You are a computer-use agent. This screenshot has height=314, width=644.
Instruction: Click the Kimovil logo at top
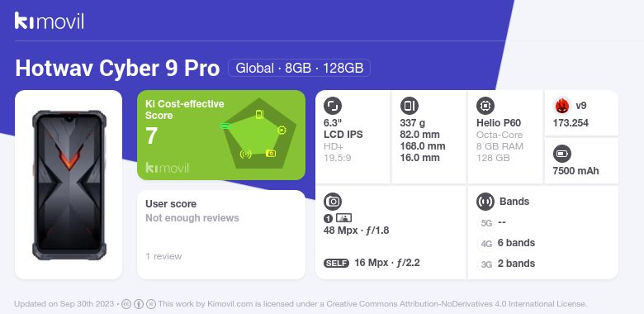pos(50,21)
